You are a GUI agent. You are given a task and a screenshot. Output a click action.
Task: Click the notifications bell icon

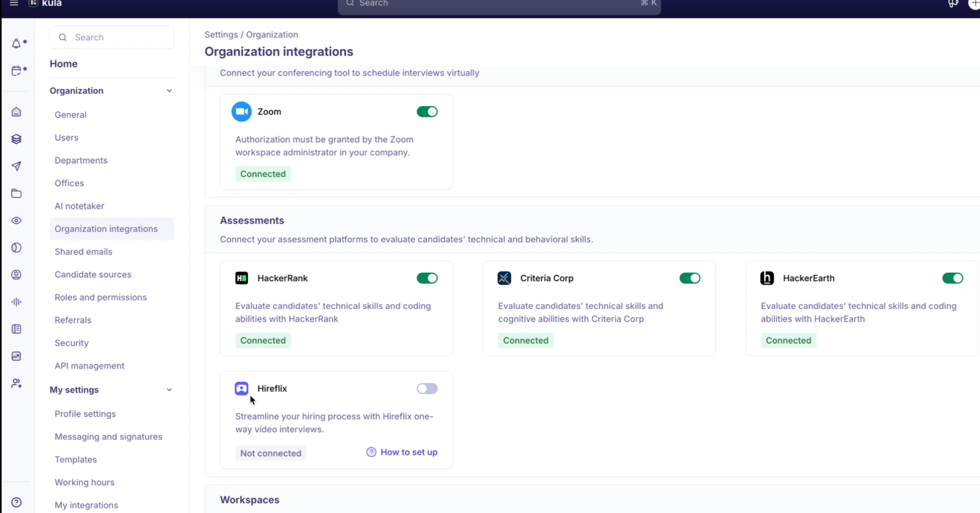point(16,43)
